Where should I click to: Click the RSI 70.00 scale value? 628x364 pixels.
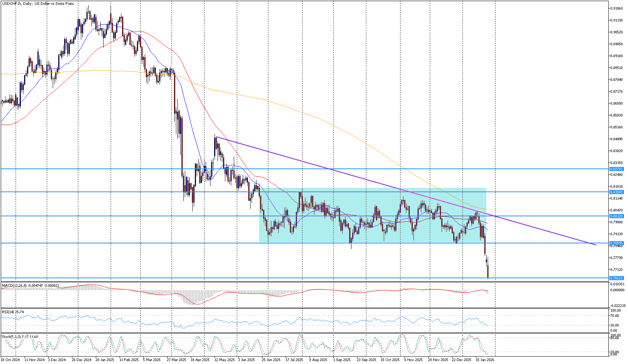pos(615,316)
